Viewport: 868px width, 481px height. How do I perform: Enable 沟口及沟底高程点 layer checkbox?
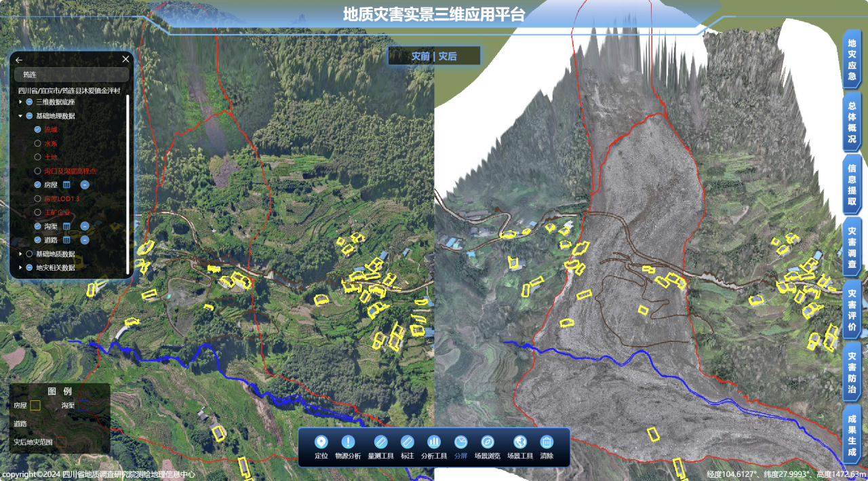pos(38,171)
